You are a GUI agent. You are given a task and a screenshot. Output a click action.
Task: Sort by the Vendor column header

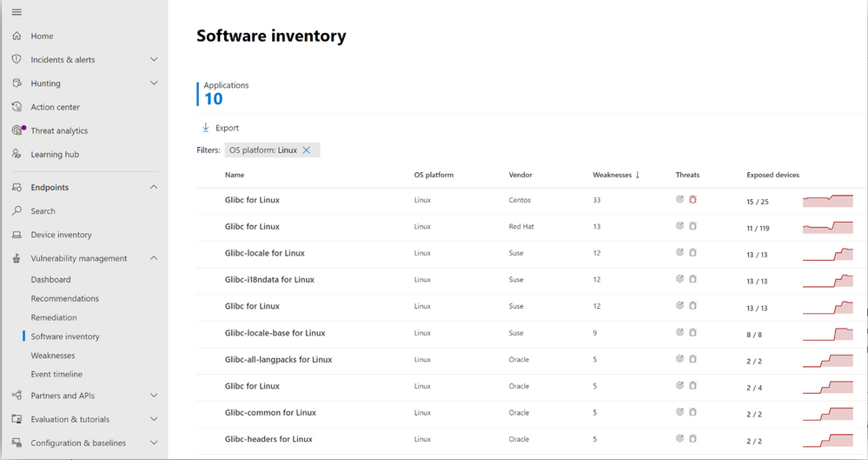pos(520,175)
